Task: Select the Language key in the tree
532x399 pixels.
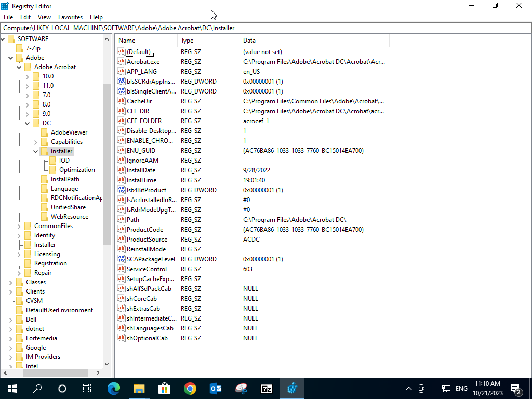Action: point(64,189)
